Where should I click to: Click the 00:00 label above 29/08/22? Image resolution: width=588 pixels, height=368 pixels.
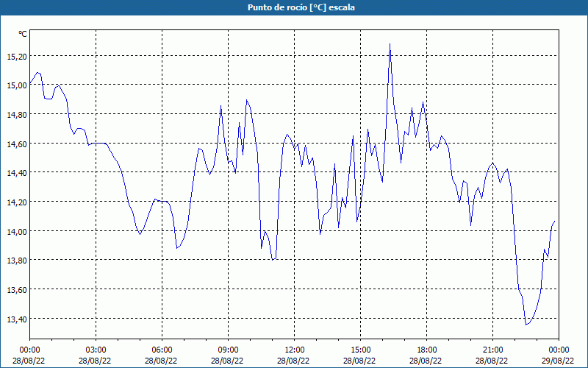click(559, 350)
